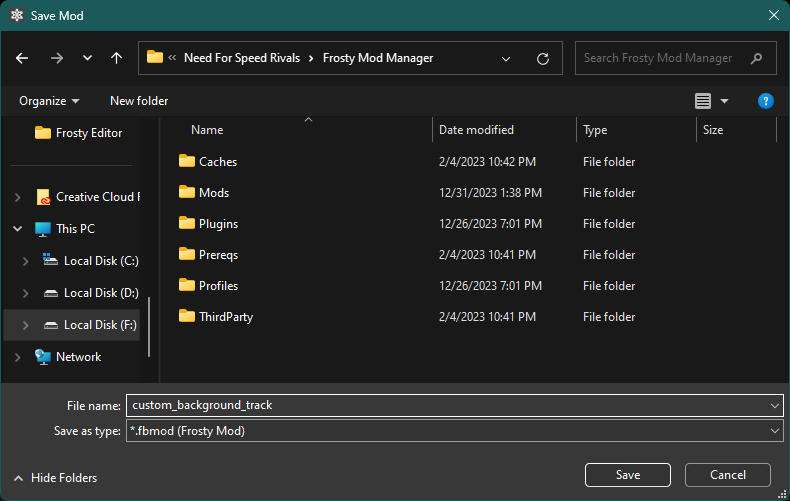The image size is (790, 501).
Task: Open the view options dropdown arrow
Action: click(725, 101)
